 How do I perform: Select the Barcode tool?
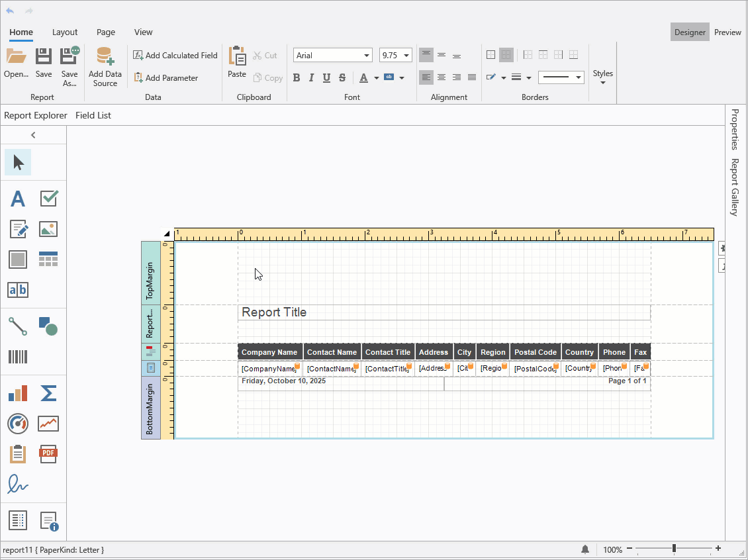[x=18, y=357]
